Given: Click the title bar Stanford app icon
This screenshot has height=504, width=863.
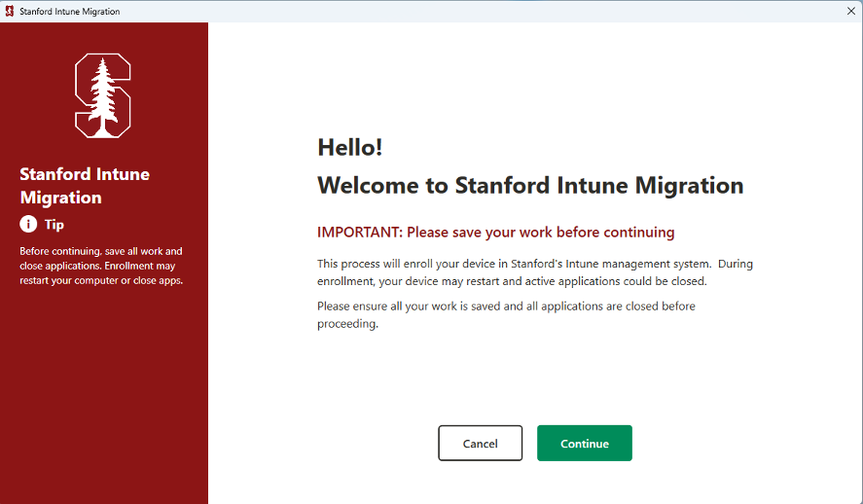Looking at the screenshot, I should coord(10,10).
